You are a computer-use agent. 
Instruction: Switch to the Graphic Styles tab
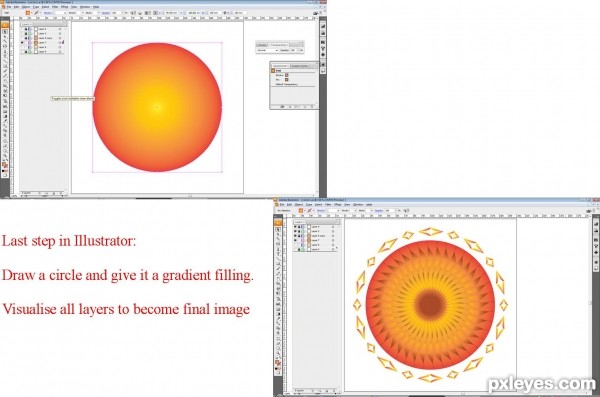pos(300,66)
